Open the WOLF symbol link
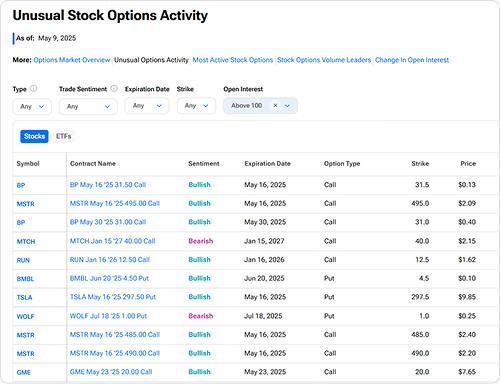This screenshot has height=384, width=500. tap(25, 317)
